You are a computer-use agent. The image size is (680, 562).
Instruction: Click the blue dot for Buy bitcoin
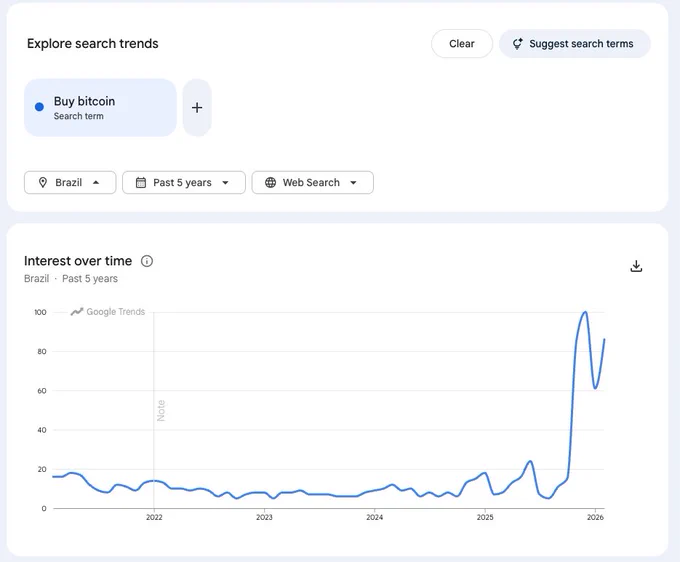39,107
